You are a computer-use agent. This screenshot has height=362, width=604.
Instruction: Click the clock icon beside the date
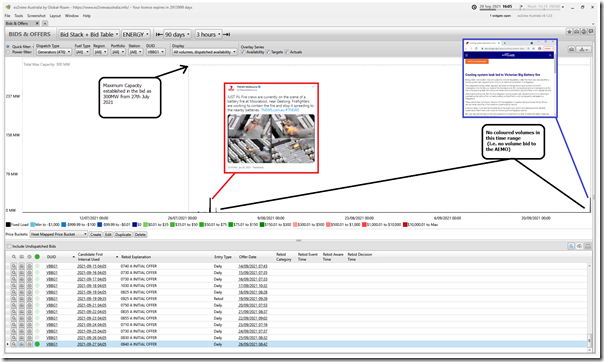[474, 7]
